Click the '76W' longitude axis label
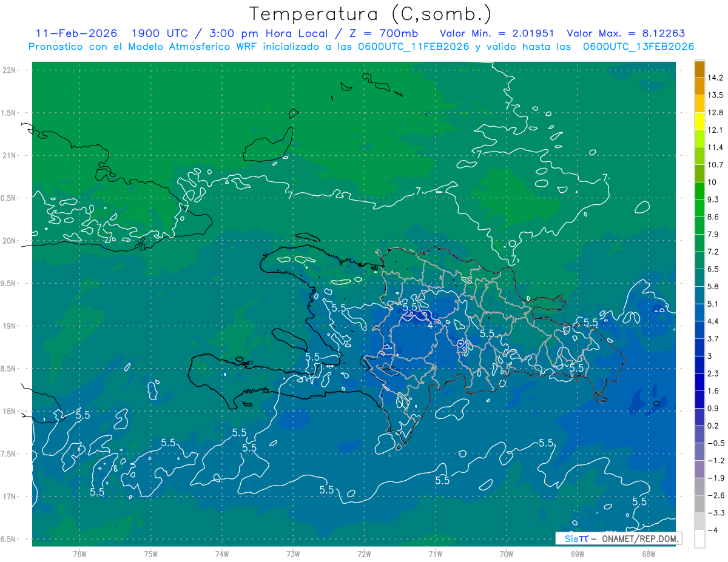Screen dimensions: 728x562 tap(79, 554)
